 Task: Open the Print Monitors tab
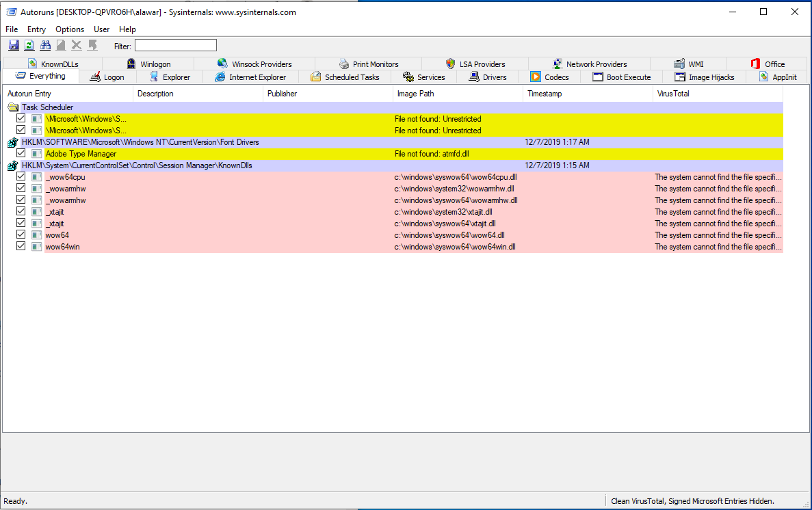pyautogui.click(x=369, y=64)
